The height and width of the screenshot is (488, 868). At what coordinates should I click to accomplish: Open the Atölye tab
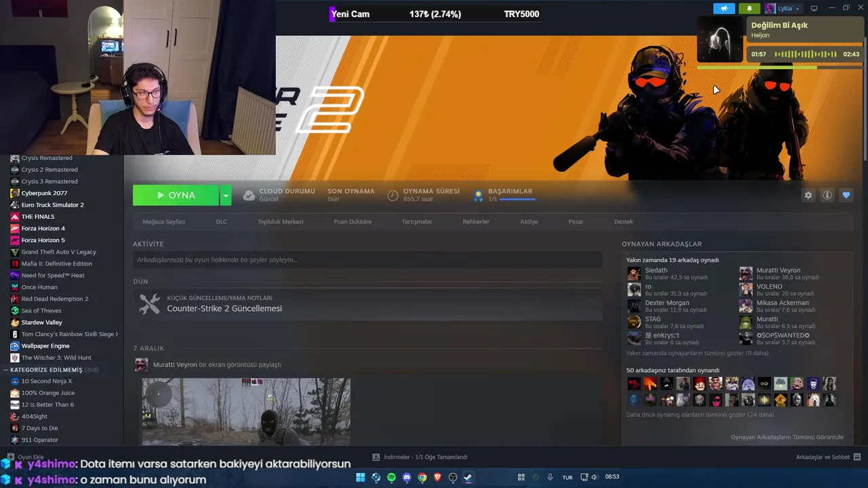tap(529, 222)
